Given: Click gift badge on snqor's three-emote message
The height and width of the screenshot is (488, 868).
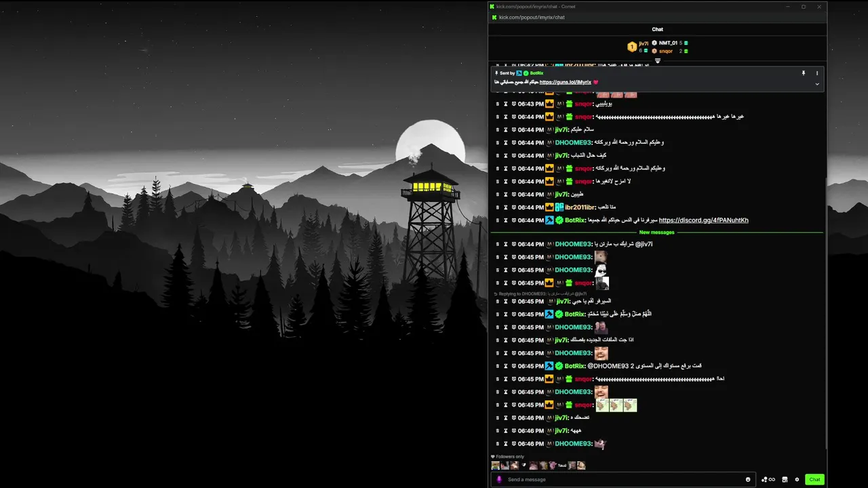Looking at the screenshot, I should (x=570, y=405).
